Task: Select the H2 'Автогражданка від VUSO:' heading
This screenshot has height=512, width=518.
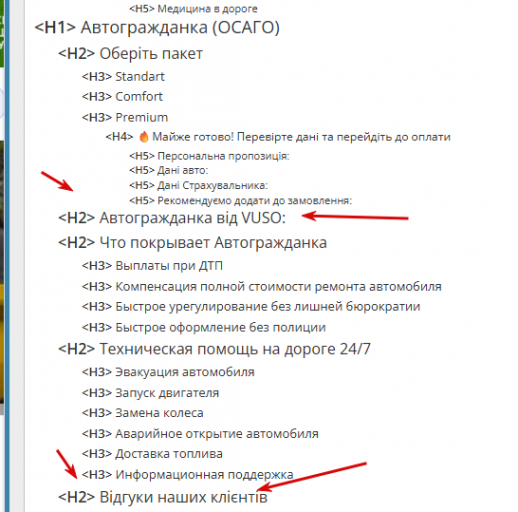Action: coord(172,218)
